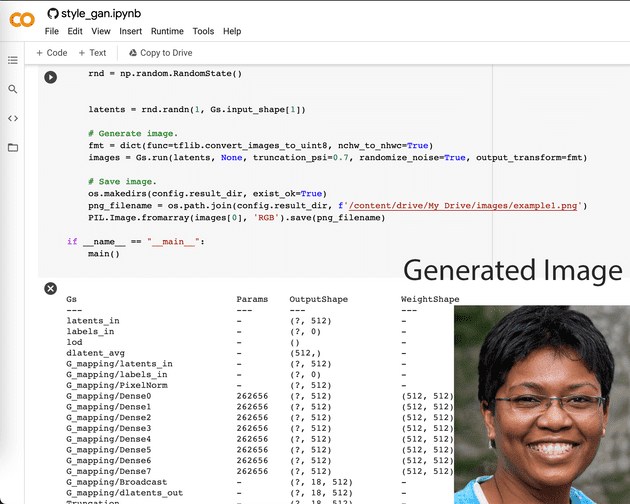The height and width of the screenshot is (504, 630).
Task: Click the 'Gs' output table header
Action: [x=72, y=299]
